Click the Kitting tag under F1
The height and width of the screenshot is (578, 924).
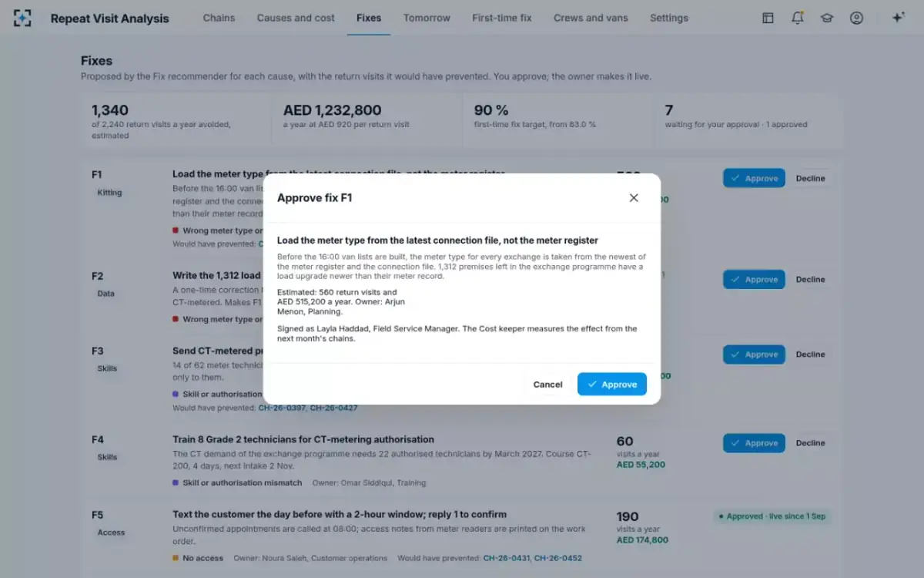[109, 193]
